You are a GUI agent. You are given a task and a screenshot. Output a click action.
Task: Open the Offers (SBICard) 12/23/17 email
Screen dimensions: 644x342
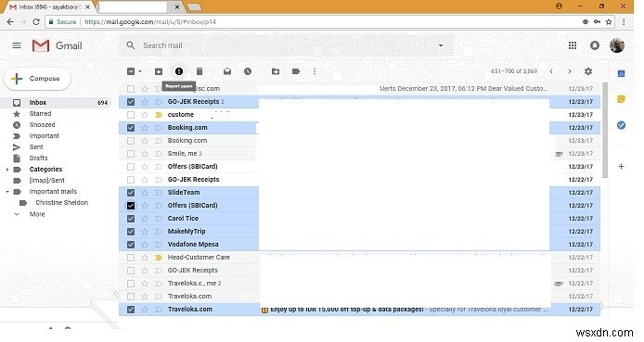tap(359, 167)
